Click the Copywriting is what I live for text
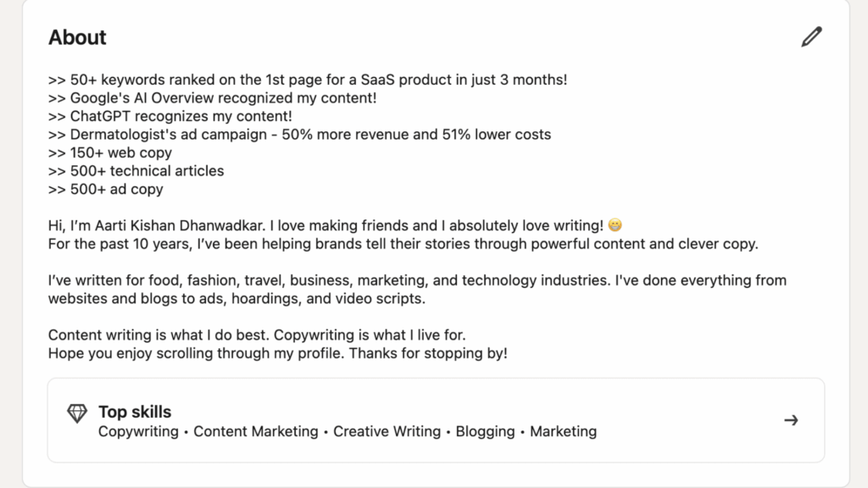Viewport: 868px width, 488px height. [x=369, y=335]
